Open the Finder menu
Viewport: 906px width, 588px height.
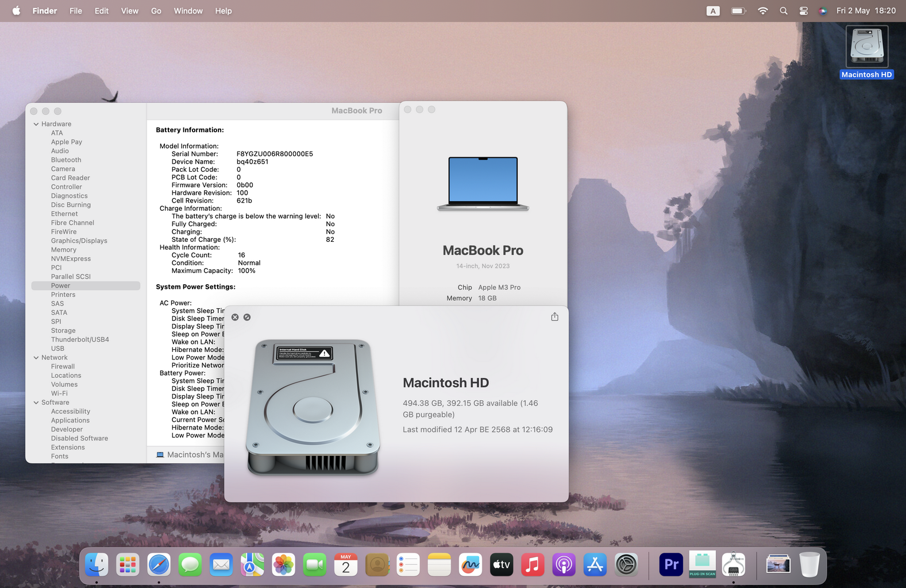click(x=45, y=11)
